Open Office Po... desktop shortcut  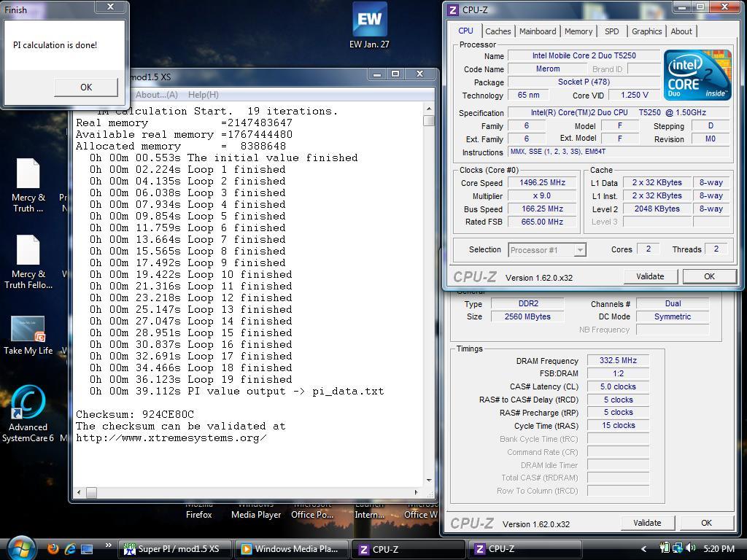(x=312, y=511)
